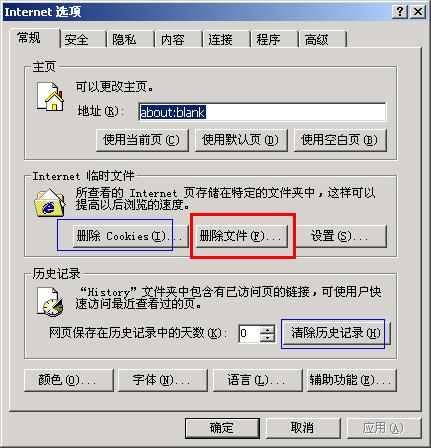Viewport: 431px width, 448px height.
Task: Click the 删除文件 button
Action: (241, 236)
